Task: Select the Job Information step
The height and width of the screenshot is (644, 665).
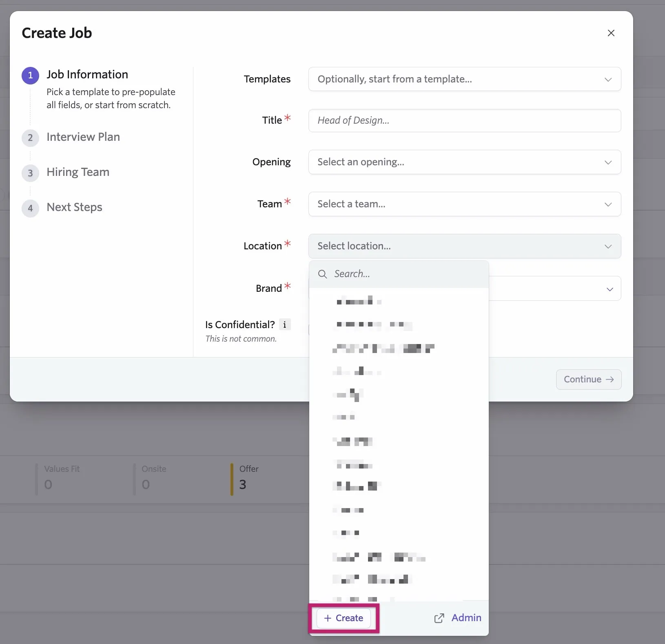Action: coord(87,75)
